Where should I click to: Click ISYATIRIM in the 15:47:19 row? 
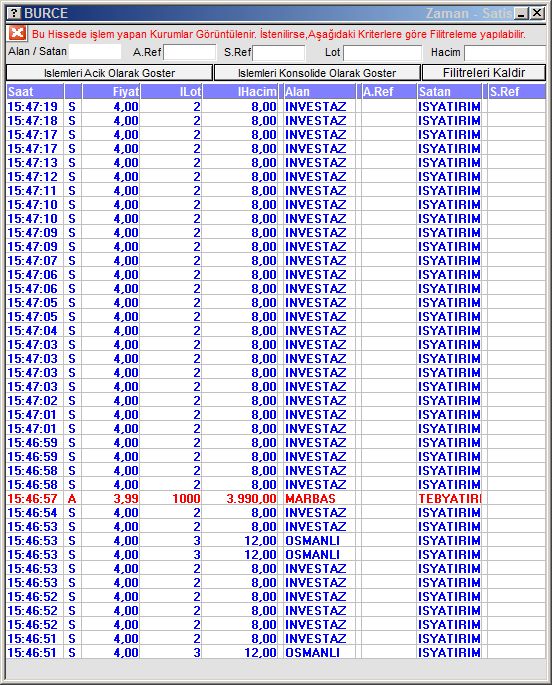[449, 107]
